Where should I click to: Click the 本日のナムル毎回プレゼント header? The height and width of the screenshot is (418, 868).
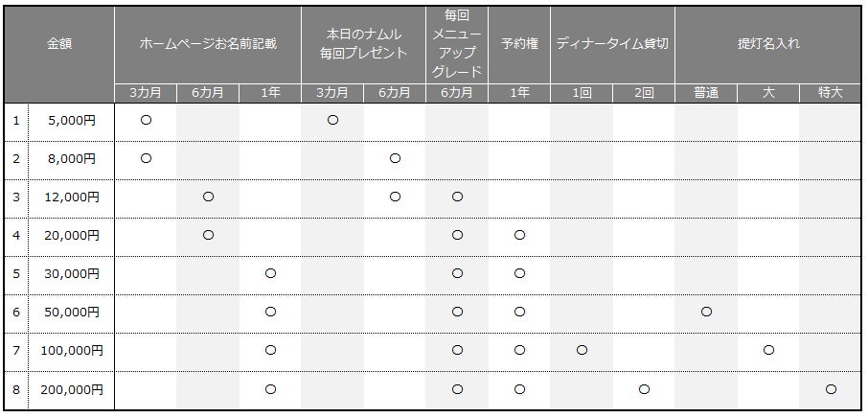coord(363,44)
